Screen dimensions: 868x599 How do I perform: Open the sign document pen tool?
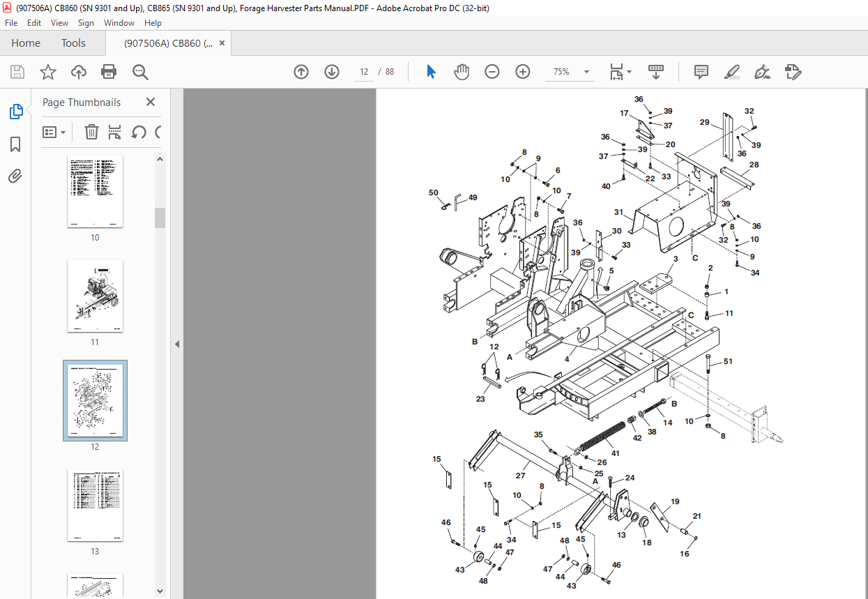763,72
